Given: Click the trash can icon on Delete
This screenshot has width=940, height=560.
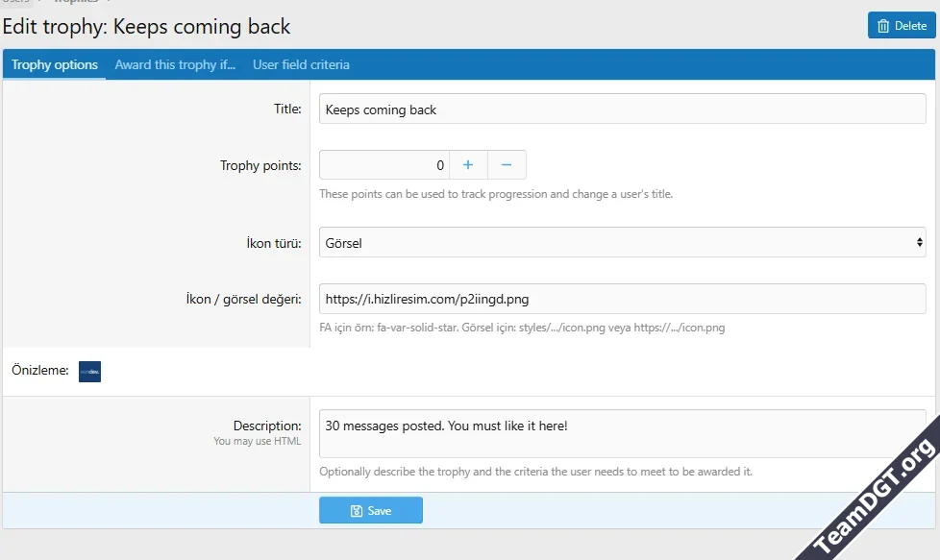Looking at the screenshot, I should (x=883, y=26).
